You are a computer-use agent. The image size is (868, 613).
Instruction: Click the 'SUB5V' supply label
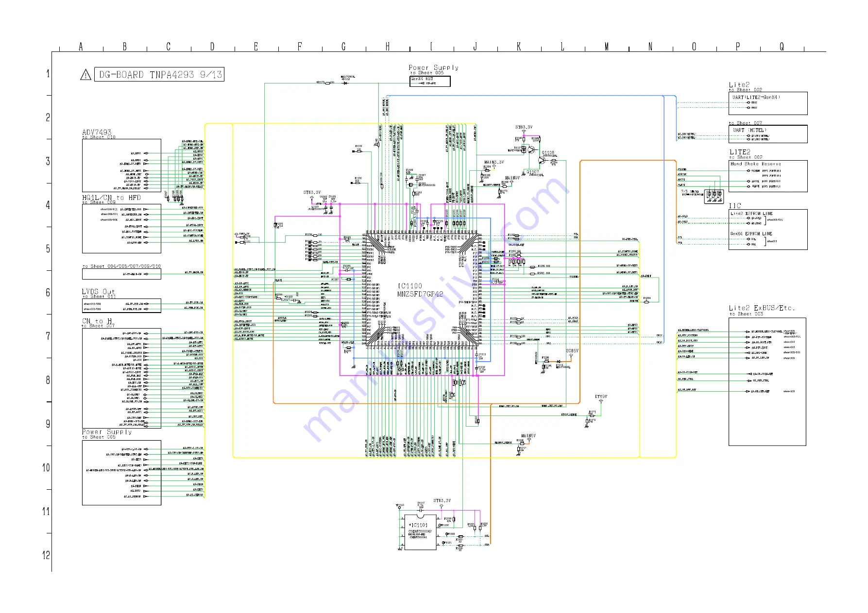(x=572, y=350)
